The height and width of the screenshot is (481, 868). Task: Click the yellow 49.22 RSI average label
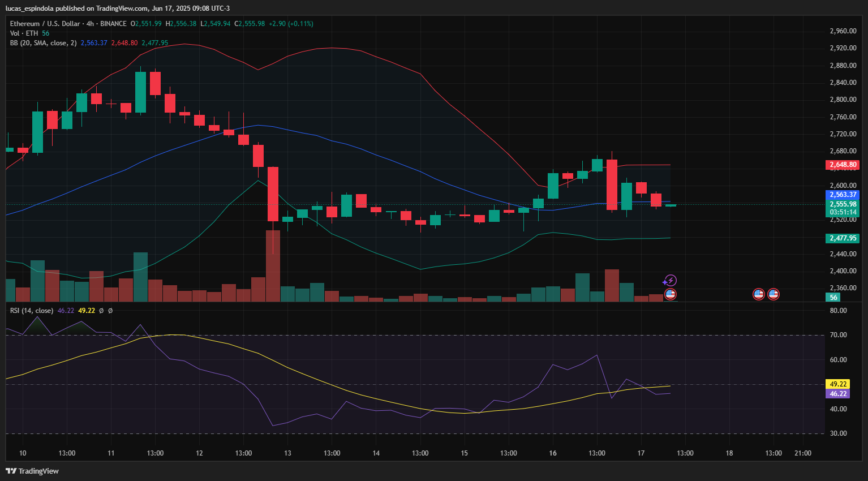pos(837,384)
